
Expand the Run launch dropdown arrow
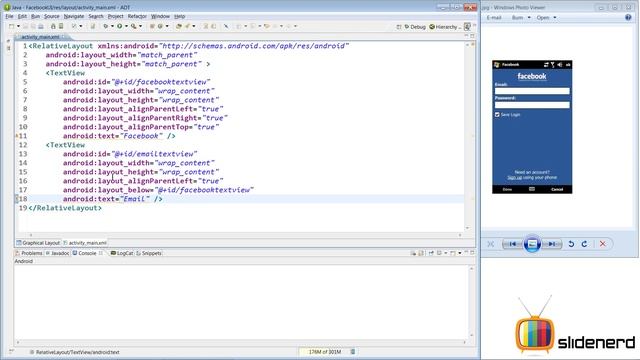[x=126, y=26]
